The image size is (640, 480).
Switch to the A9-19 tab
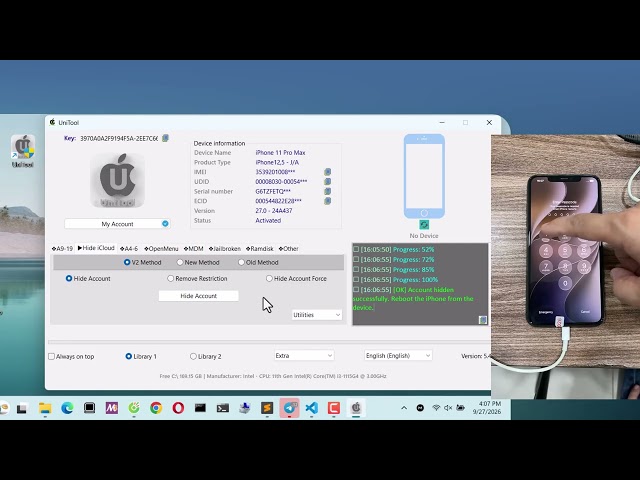(62, 249)
